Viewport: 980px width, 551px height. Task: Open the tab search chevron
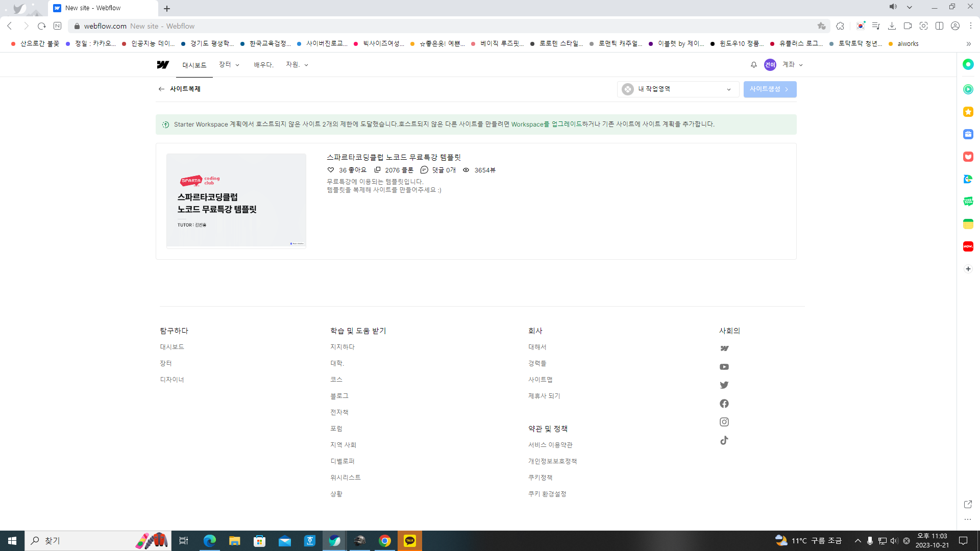tap(909, 7)
